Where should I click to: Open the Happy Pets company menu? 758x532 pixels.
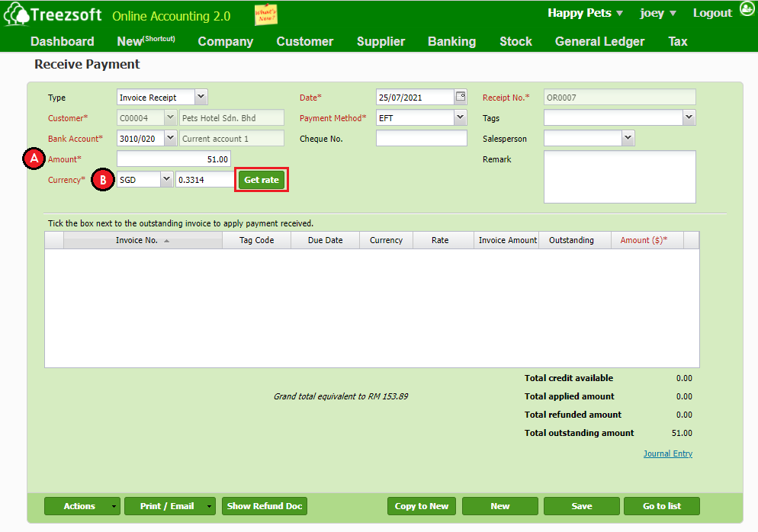point(585,13)
